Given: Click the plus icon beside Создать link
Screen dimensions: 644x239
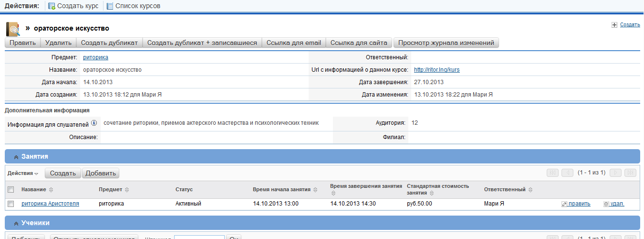Looking at the screenshot, I should (614, 25).
